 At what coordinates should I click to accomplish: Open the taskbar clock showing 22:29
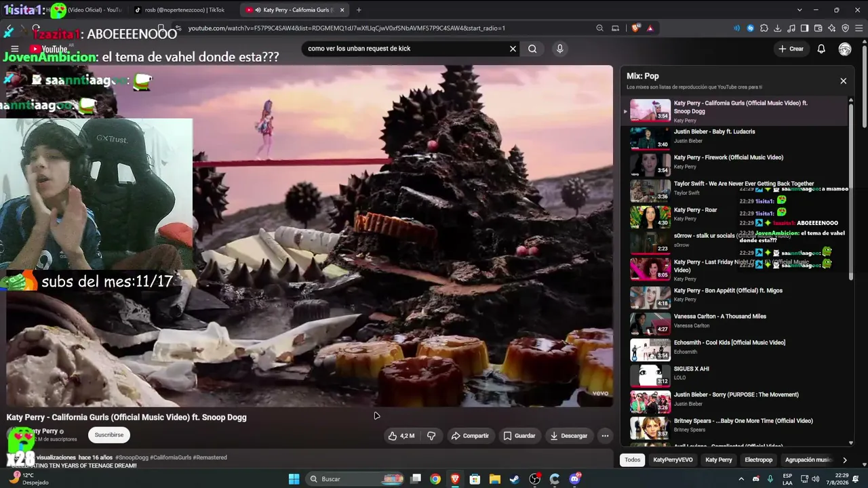click(x=836, y=479)
